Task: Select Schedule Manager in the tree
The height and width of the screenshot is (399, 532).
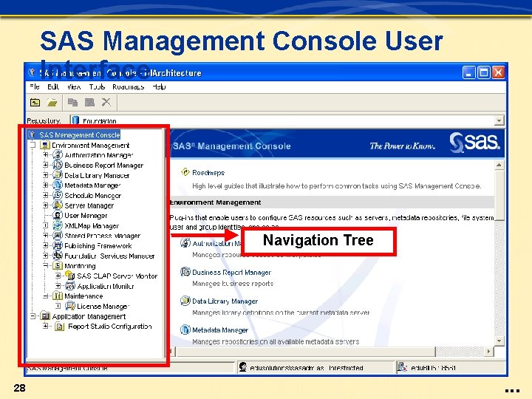Action: coord(92,196)
